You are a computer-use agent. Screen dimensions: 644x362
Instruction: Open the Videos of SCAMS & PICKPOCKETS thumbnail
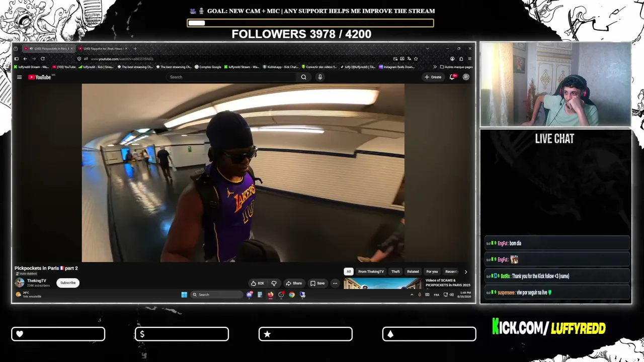(383, 284)
